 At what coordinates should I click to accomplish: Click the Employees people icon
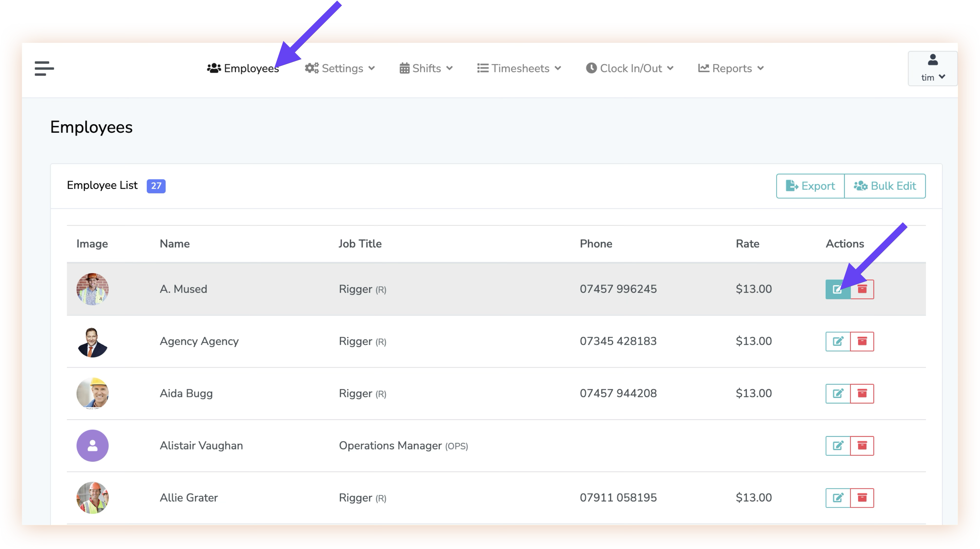pyautogui.click(x=214, y=68)
